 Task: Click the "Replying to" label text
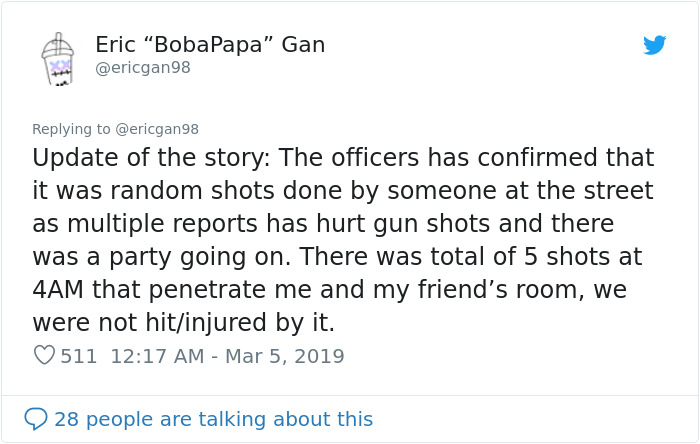[71, 129]
